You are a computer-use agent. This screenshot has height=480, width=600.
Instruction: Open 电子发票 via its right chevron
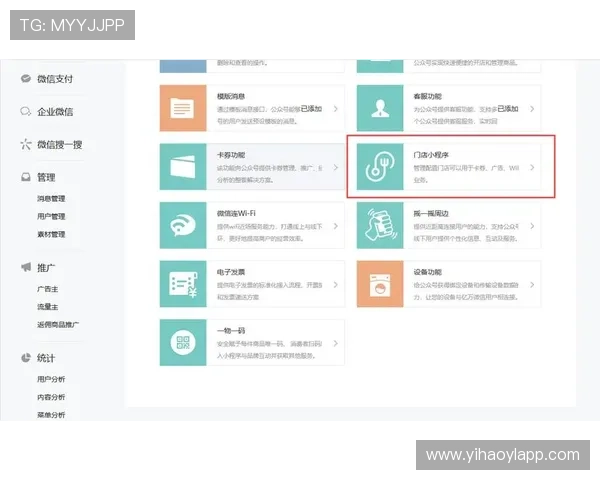pos(336,284)
